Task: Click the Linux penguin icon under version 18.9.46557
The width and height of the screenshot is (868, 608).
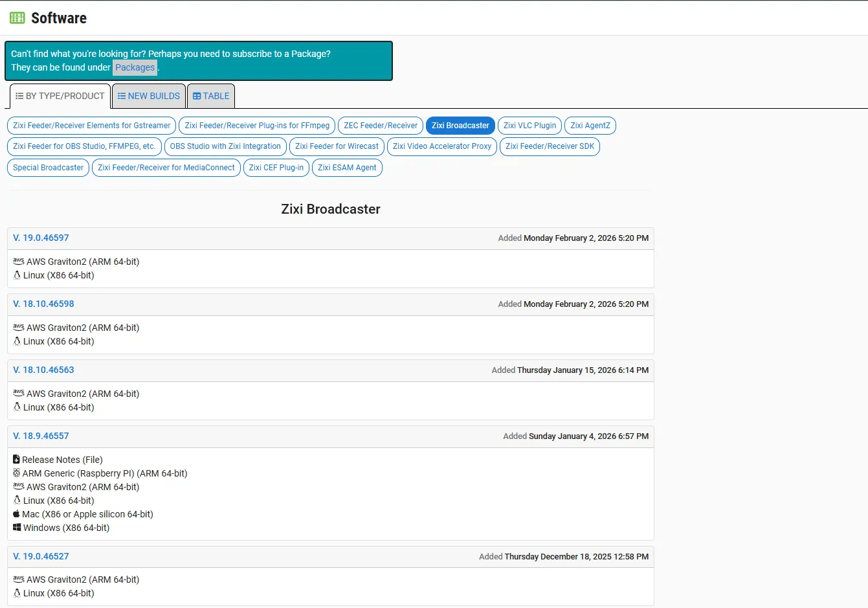Action: coord(17,501)
